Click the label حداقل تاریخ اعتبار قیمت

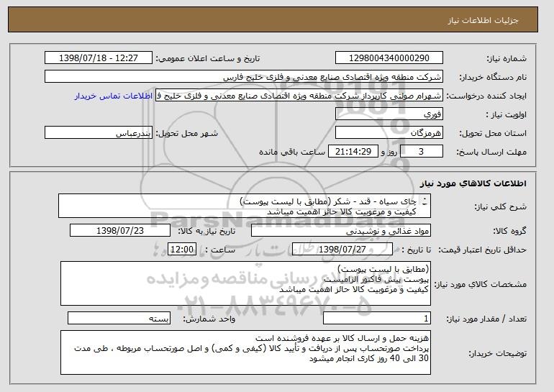tap(483, 250)
